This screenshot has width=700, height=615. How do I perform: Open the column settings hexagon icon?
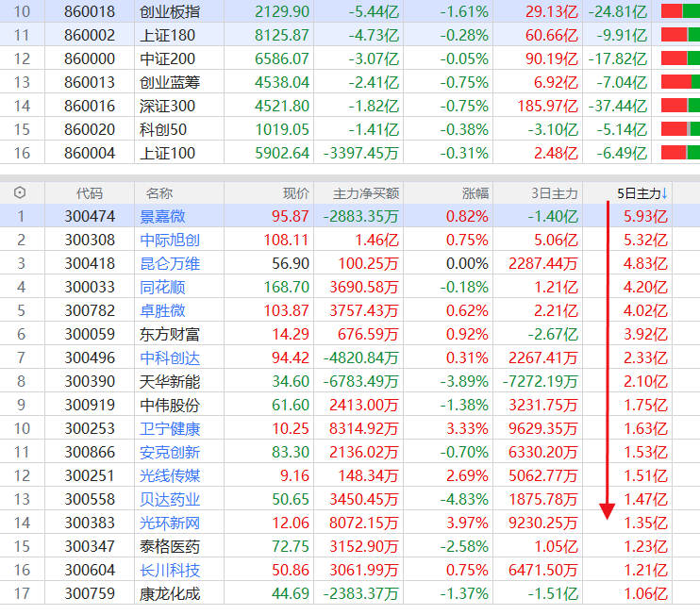(20, 192)
